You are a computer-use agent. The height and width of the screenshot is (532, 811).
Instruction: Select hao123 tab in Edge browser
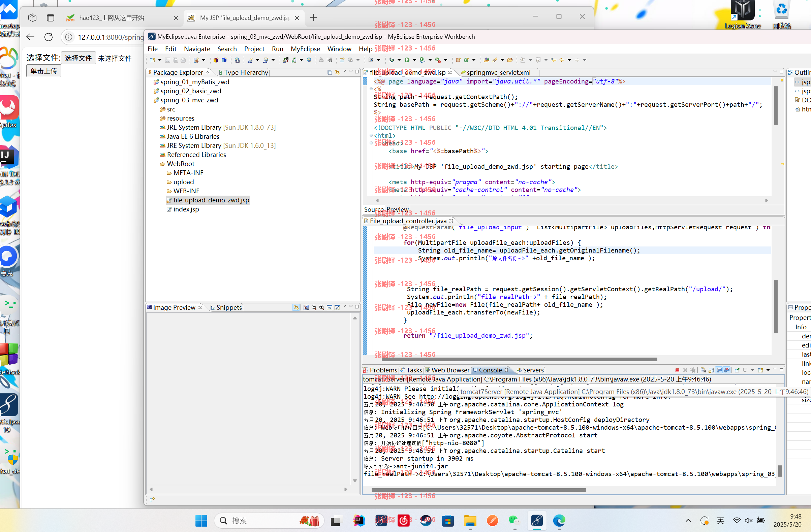[122, 18]
